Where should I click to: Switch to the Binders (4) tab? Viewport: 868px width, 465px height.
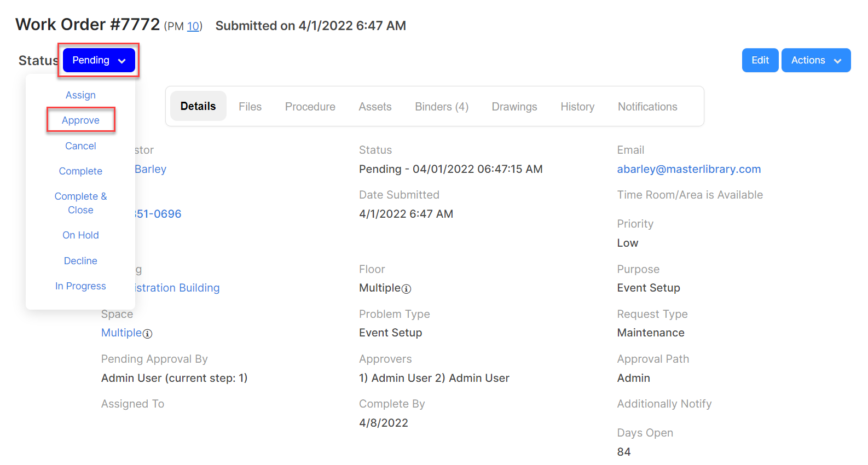click(x=442, y=107)
